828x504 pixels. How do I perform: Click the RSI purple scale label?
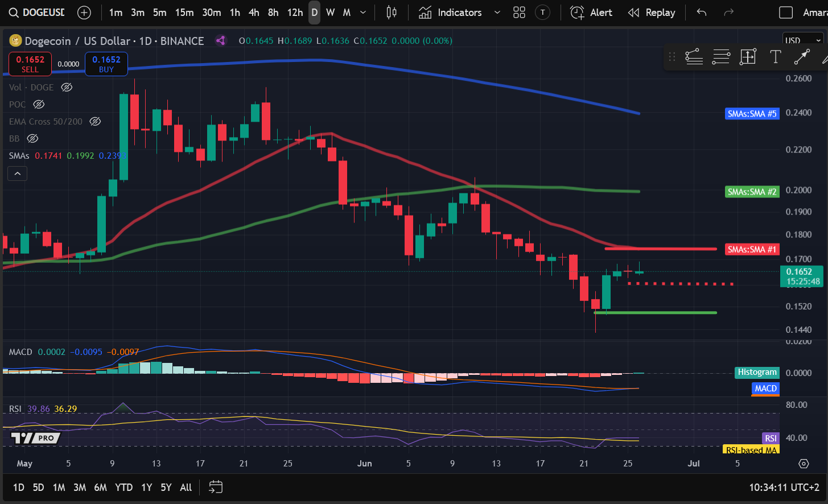771,438
